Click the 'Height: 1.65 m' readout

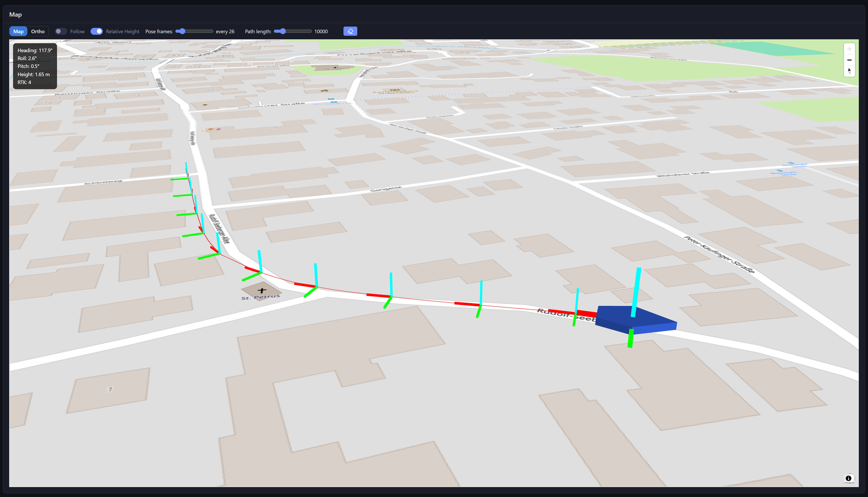pos(33,74)
